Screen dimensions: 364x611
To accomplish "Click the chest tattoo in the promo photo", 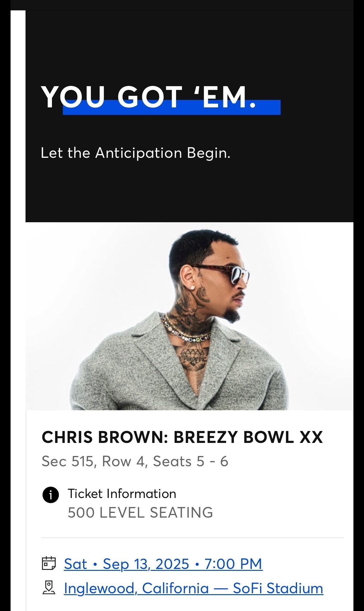I will [194, 356].
